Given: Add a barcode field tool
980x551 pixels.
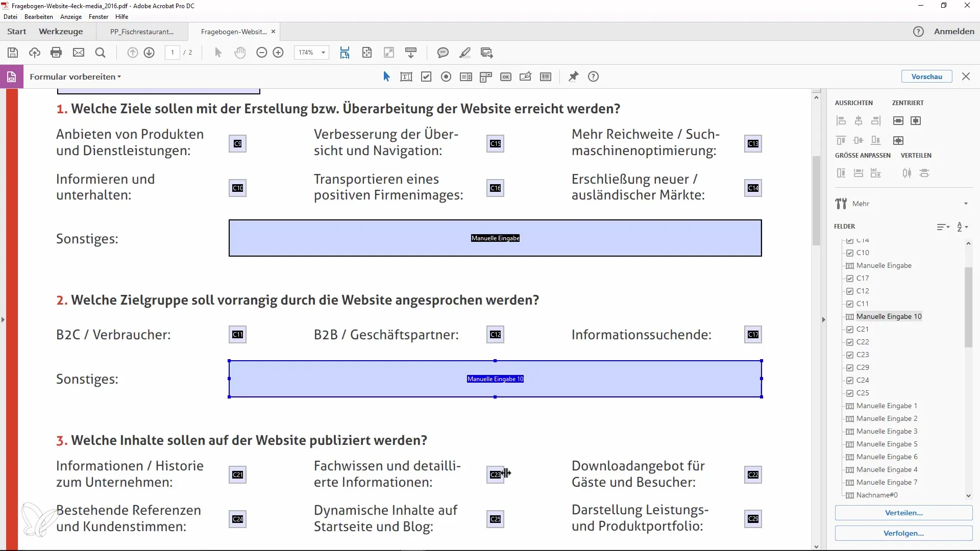Looking at the screenshot, I should click(546, 77).
